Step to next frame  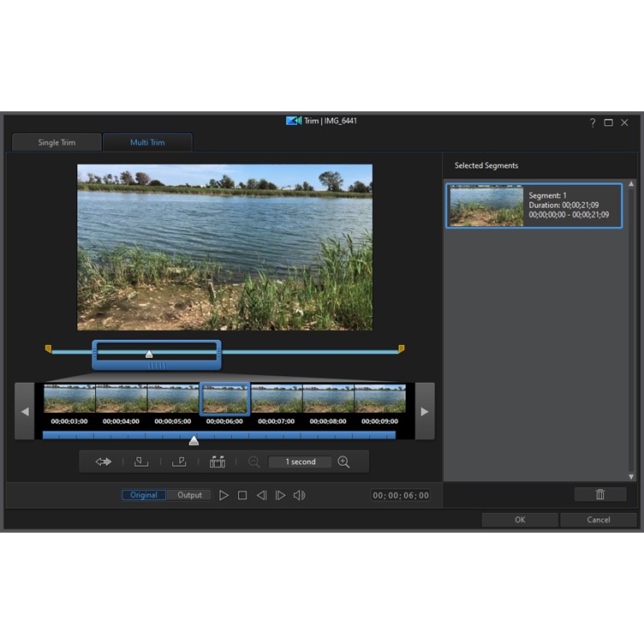[280, 495]
